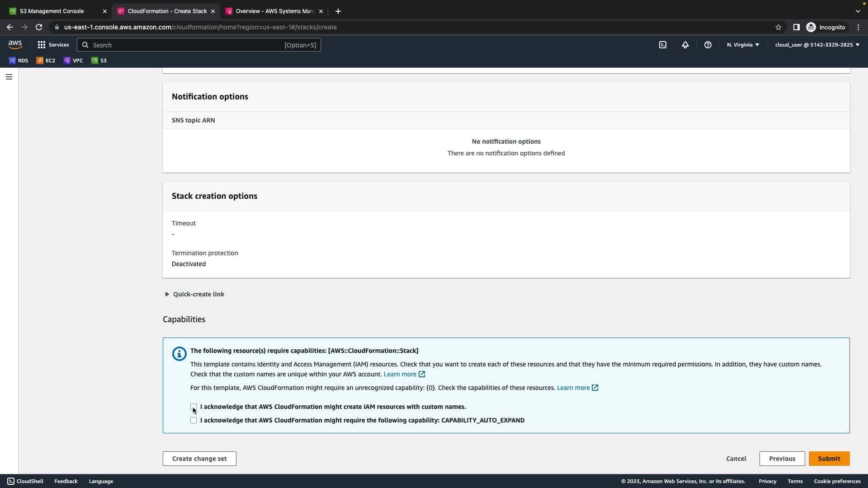Open the notifications bell icon
The image size is (868, 488).
[685, 45]
